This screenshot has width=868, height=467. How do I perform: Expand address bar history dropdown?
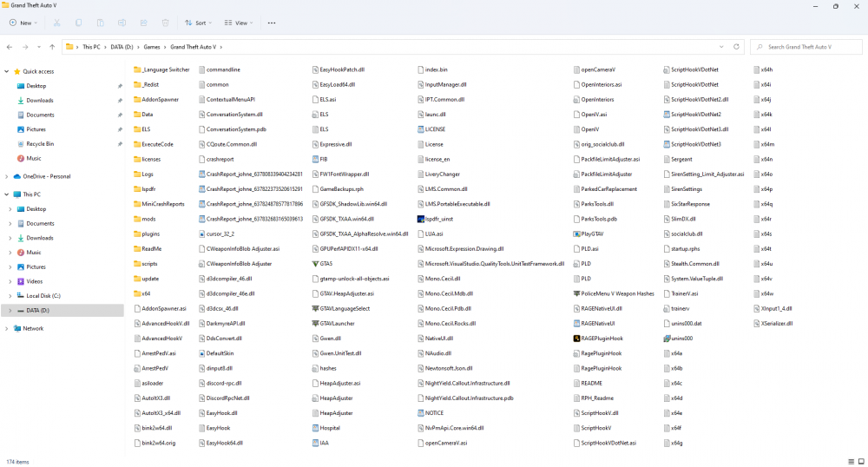point(721,47)
